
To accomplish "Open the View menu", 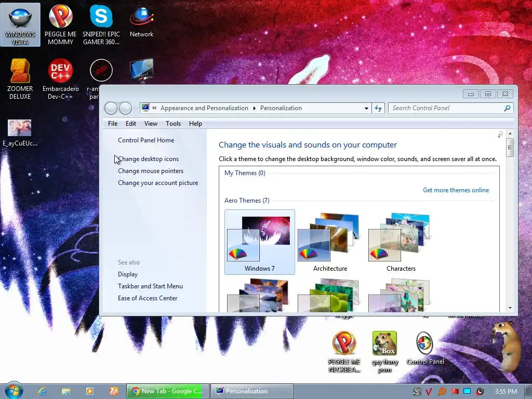I will 151,124.
